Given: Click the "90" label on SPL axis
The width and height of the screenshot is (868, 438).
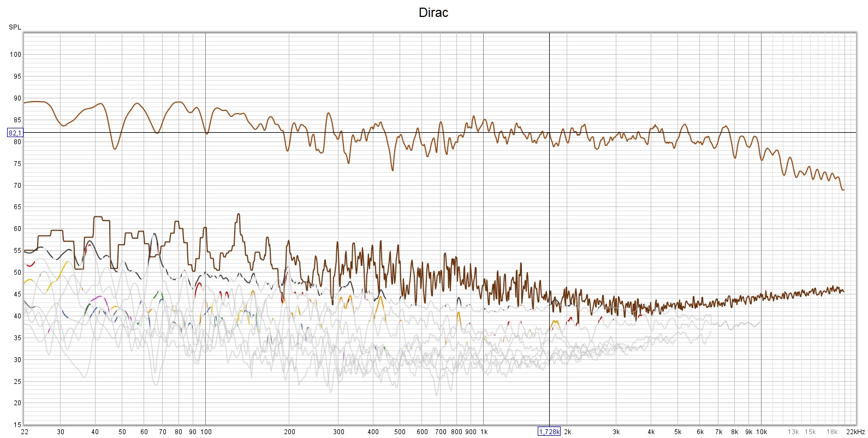Looking at the screenshot, I should pos(17,98).
